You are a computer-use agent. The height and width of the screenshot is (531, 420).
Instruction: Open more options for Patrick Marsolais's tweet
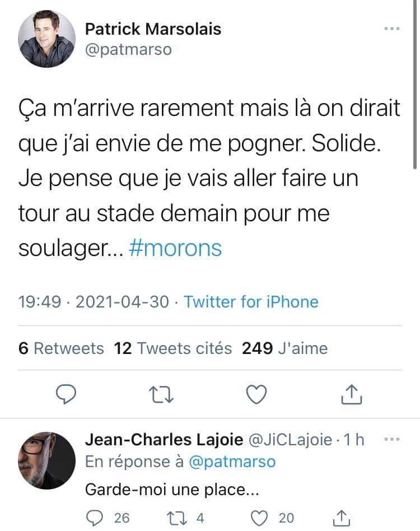pos(392,29)
